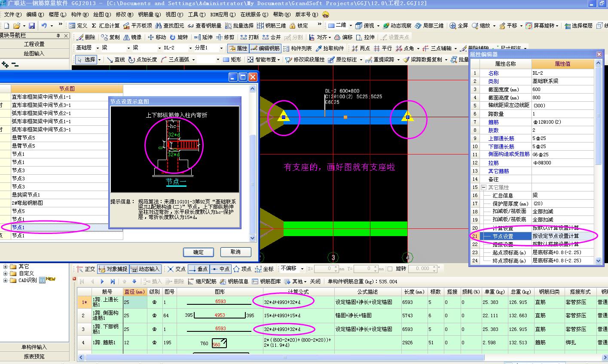The image size is (608, 364).
Task: Click 节点设置 property row
Action: point(533,236)
